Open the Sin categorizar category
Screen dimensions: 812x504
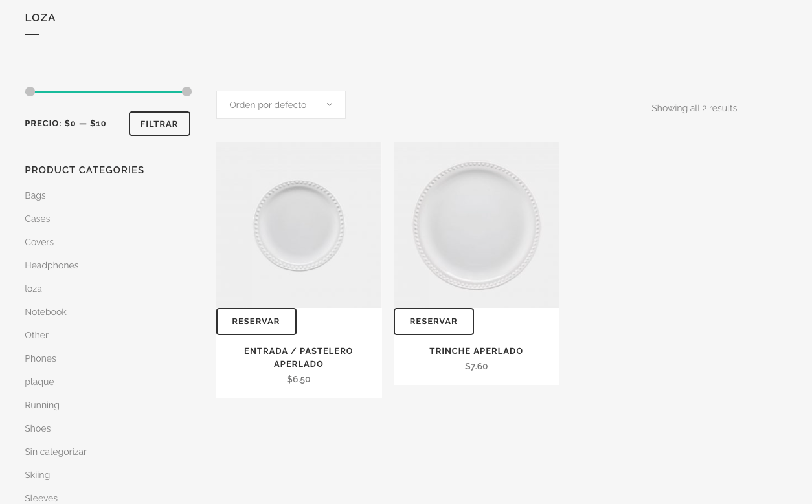pos(55,452)
